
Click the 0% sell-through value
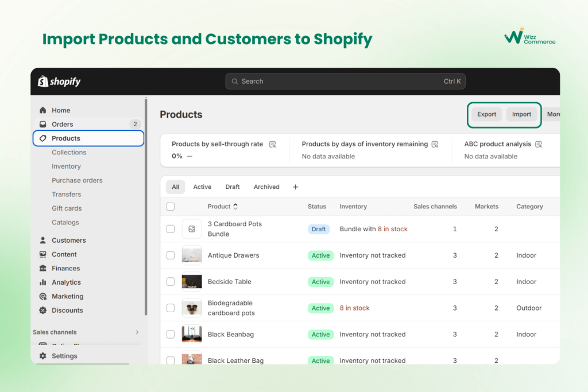[177, 156]
